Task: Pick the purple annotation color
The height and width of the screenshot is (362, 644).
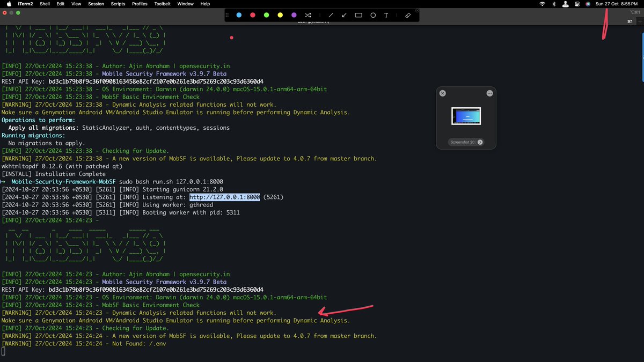Action: click(x=294, y=15)
